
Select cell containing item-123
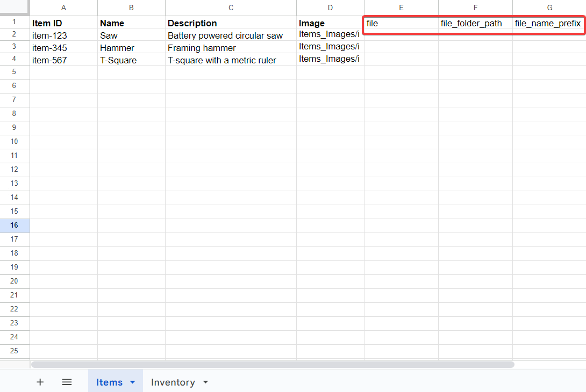[63, 35]
